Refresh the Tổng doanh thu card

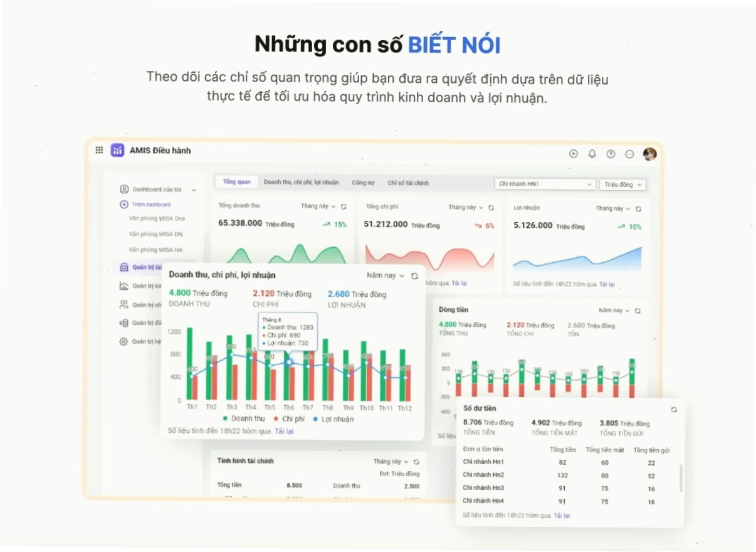[x=344, y=206]
